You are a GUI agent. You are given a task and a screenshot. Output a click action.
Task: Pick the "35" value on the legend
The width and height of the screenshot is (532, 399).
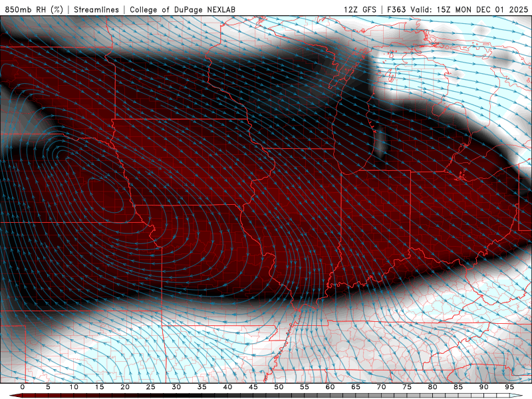pos(202,387)
